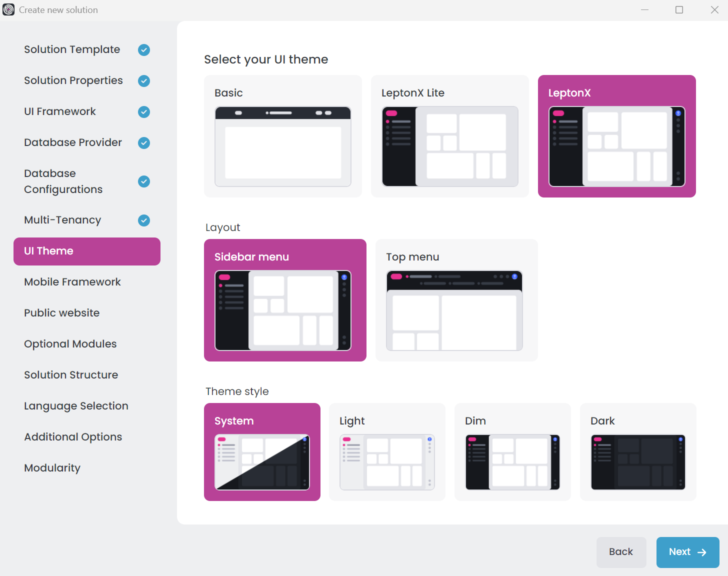Open the Language Selection step

[x=87, y=406]
